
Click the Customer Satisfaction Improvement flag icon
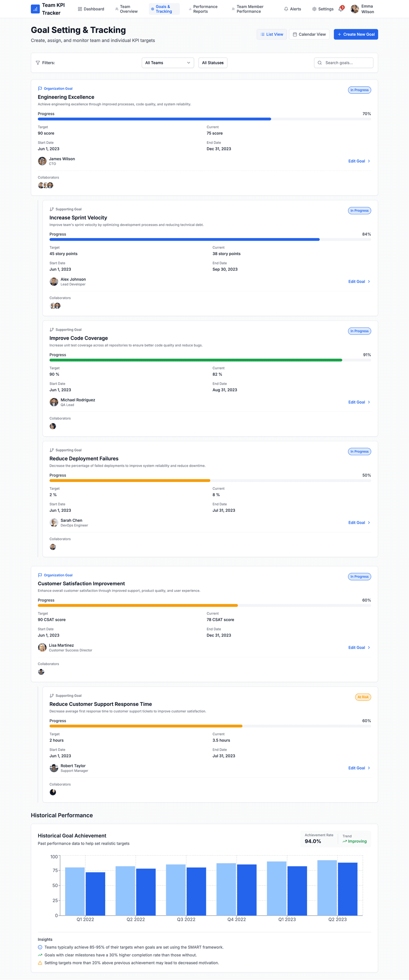(x=40, y=575)
